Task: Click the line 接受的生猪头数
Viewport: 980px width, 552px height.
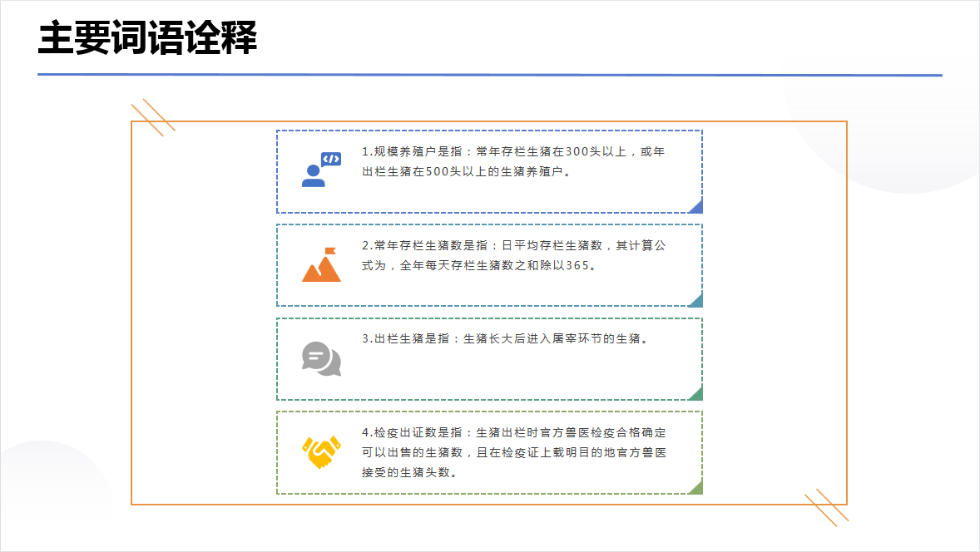Action: tap(409, 473)
